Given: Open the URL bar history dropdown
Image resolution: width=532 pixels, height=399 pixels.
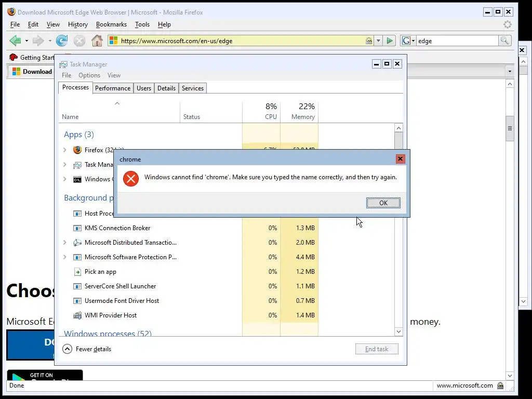Looking at the screenshot, I should (x=378, y=41).
